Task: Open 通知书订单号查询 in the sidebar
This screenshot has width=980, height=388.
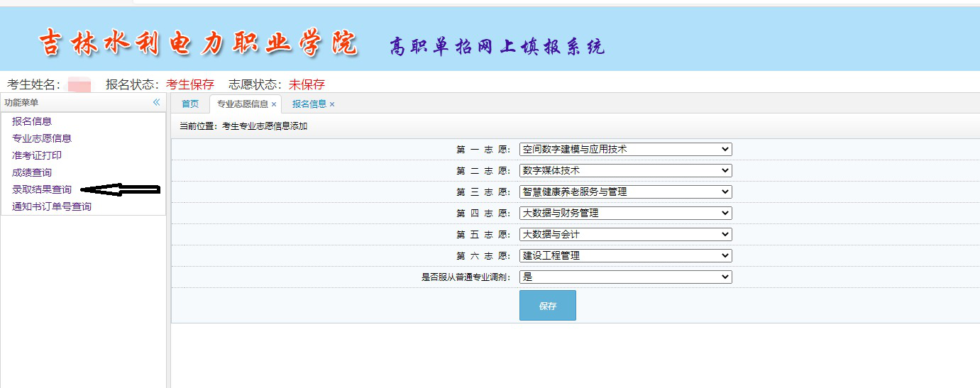Action: (x=52, y=206)
